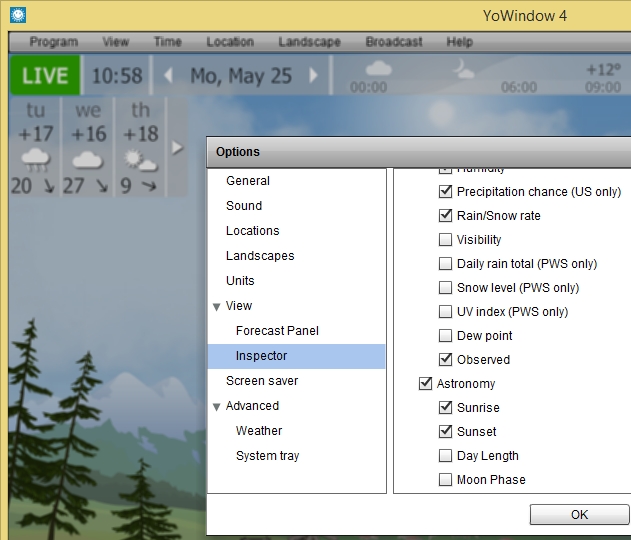Open the Broadcast menu
631x540 pixels.
[x=394, y=42]
